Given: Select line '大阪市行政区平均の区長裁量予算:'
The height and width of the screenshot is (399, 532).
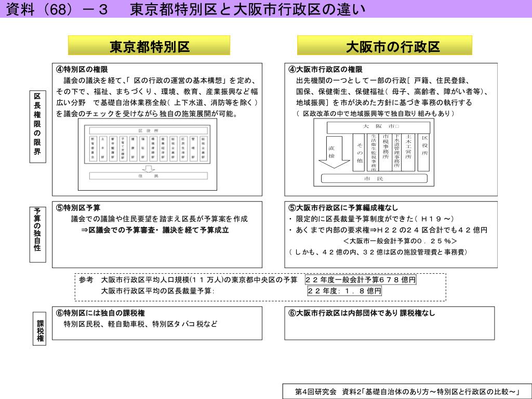Looking at the screenshot, I should tap(158, 291).
